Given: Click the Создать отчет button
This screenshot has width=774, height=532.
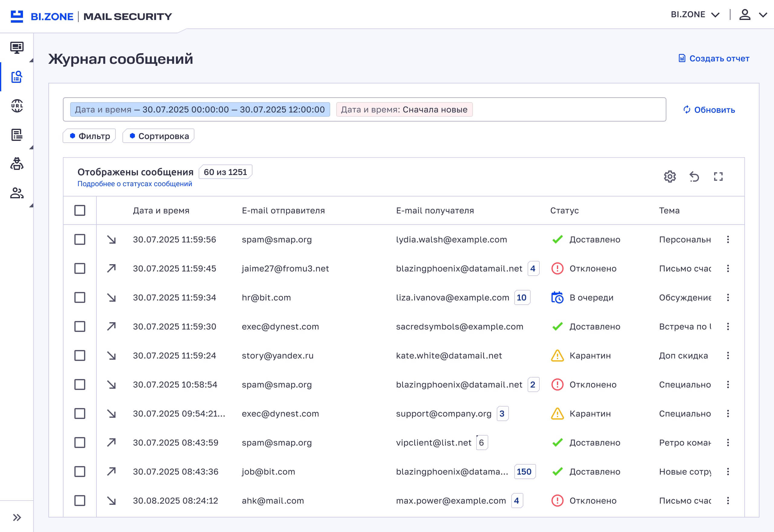Looking at the screenshot, I should [714, 58].
